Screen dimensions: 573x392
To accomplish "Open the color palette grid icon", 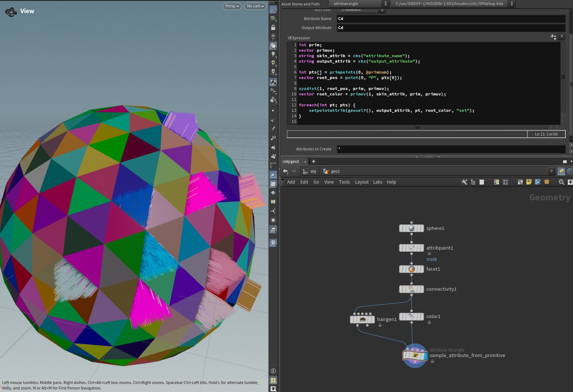I will tap(496, 182).
